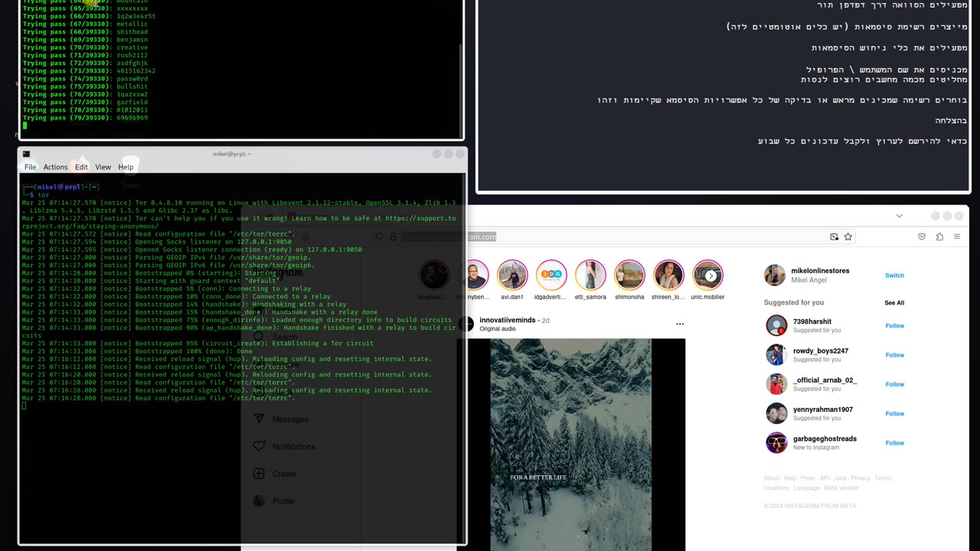Follow yennyrahman1907
This screenshot has height=551, width=980.
894,413
